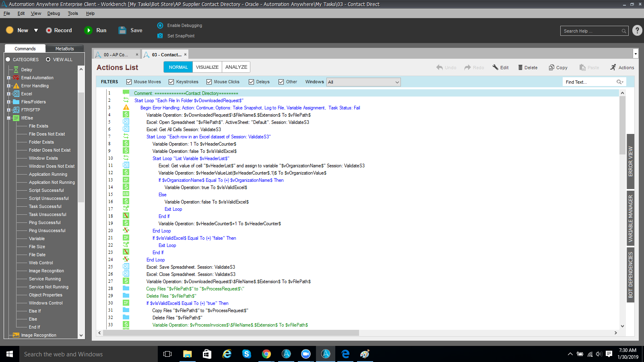Click the FTP/SFTP command icon
The height and width of the screenshot is (362, 644).
[x=16, y=110]
